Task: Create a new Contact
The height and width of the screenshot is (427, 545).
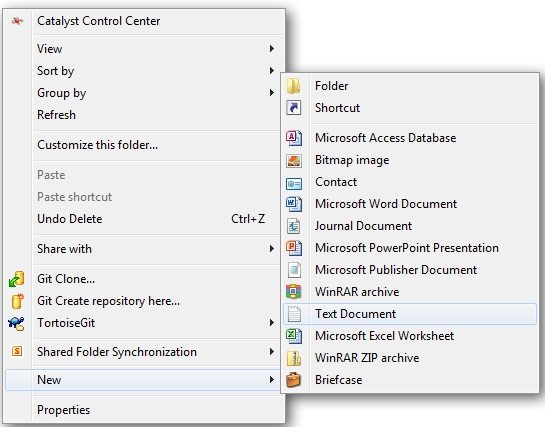Action: tap(410, 182)
